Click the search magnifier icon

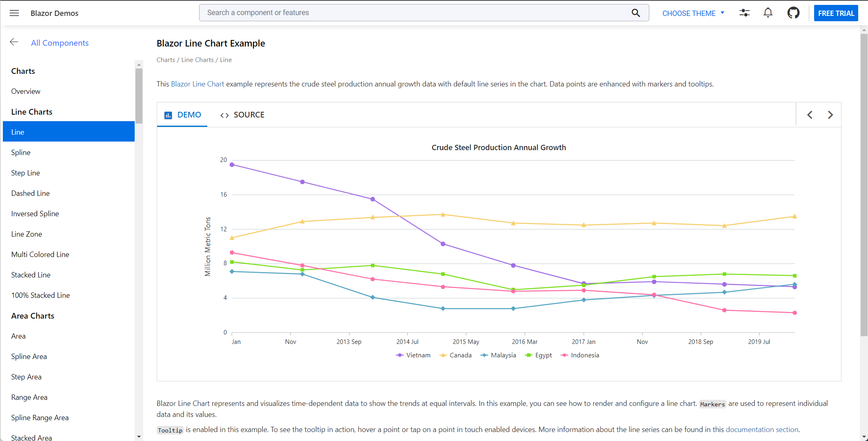[x=635, y=13]
